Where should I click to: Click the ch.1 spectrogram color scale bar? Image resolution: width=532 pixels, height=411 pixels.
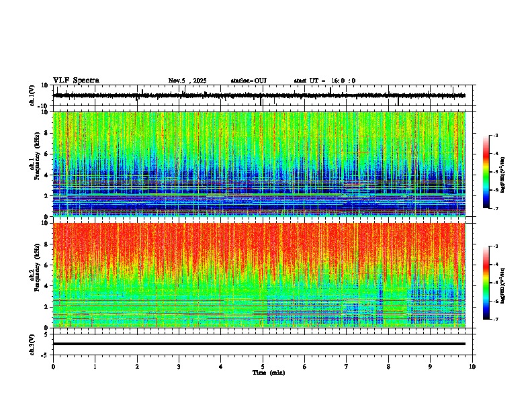pyautogui.click(x=486, y=172)
